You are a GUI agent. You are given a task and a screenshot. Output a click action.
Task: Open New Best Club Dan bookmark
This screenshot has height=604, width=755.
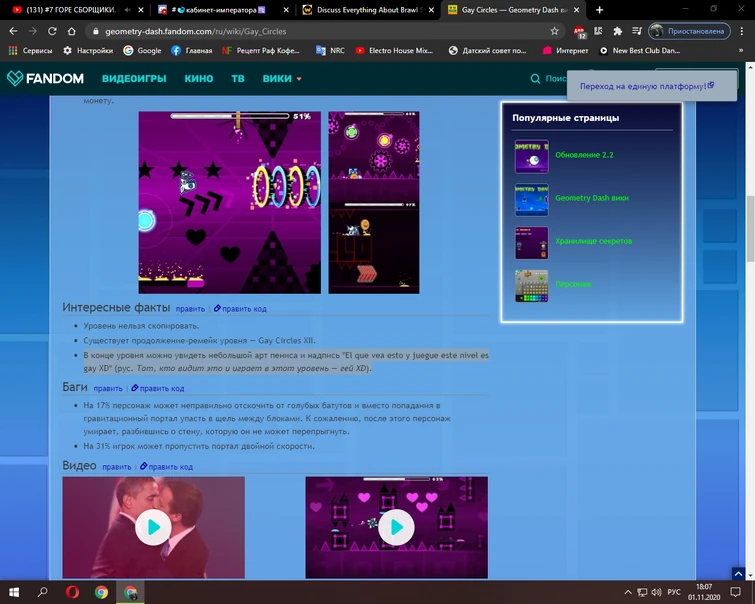pyautogui.click(x=639, y=51)
